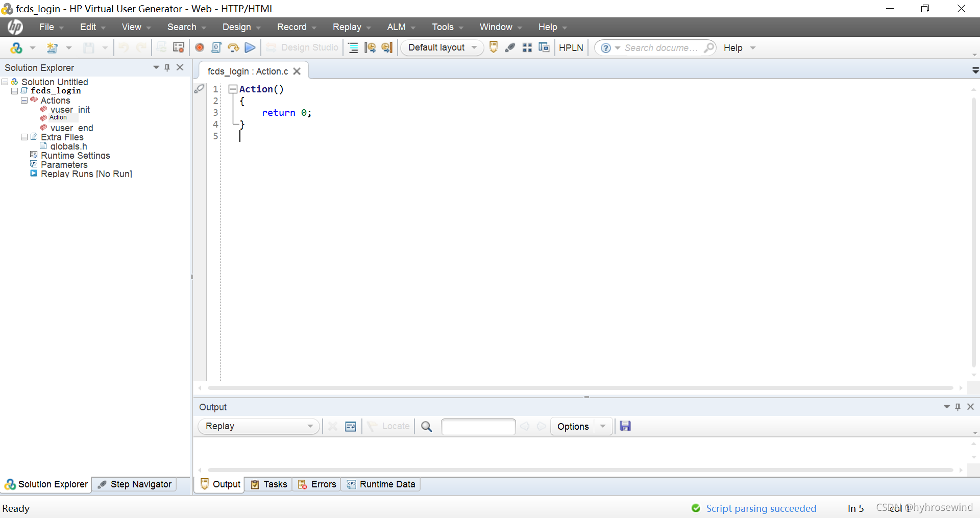Open the Options dropdown in Output pane
This screenshot has height=518, width=980.
tap(581, 427)
